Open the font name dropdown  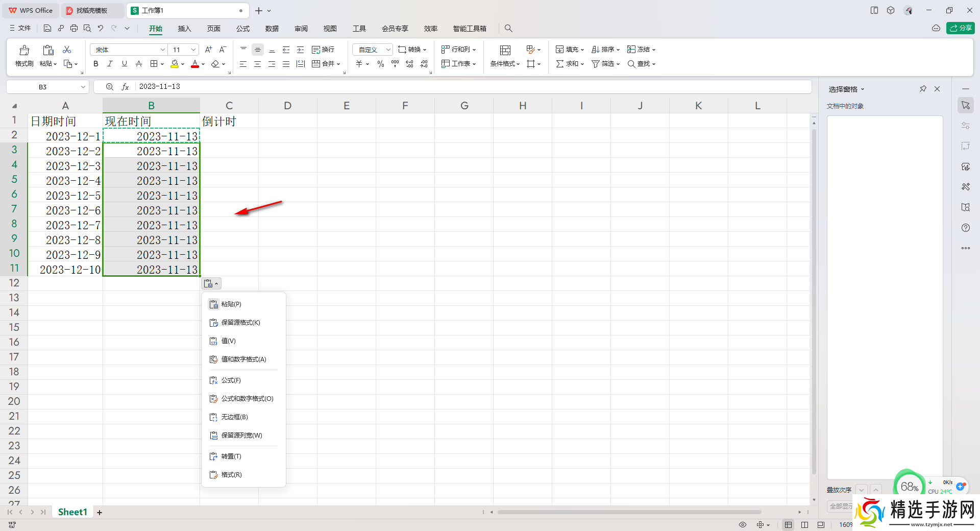tap(162, 50)
